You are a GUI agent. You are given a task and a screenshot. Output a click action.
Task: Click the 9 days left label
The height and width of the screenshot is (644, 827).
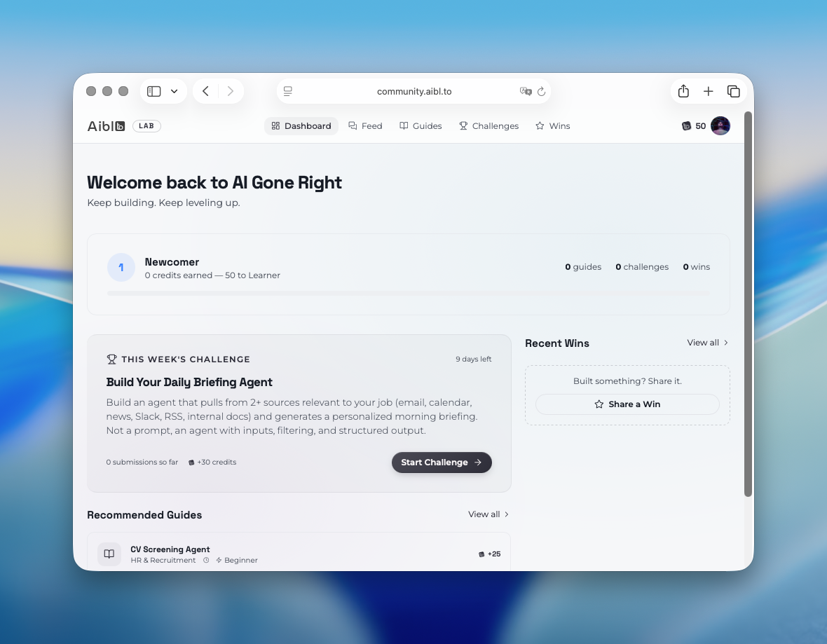click(x=473, y=359)
